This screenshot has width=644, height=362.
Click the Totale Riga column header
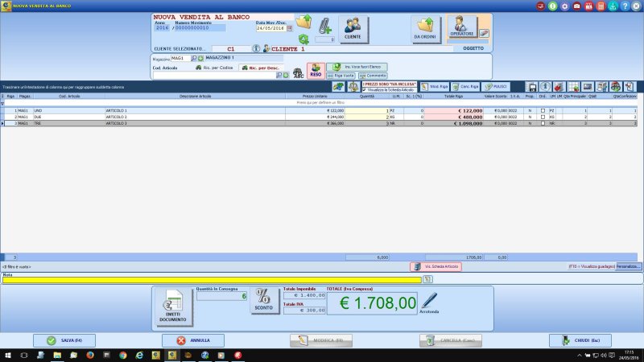click(x=453, y=96)
